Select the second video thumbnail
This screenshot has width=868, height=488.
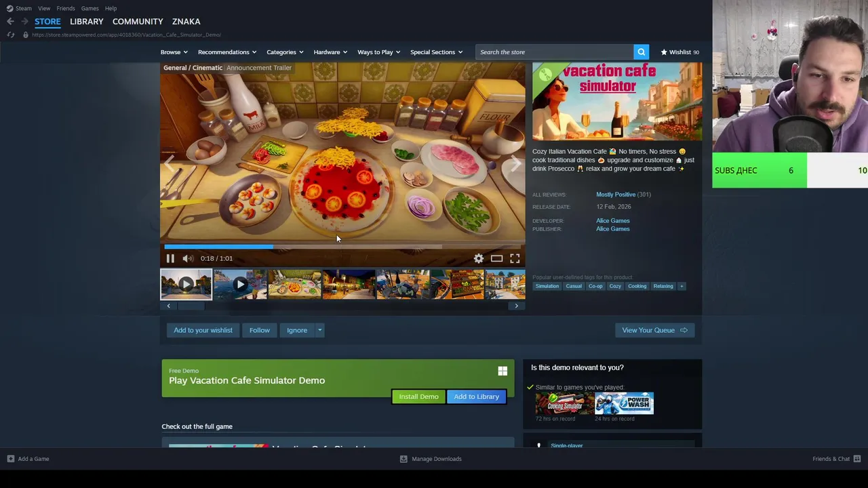point(240,285)
